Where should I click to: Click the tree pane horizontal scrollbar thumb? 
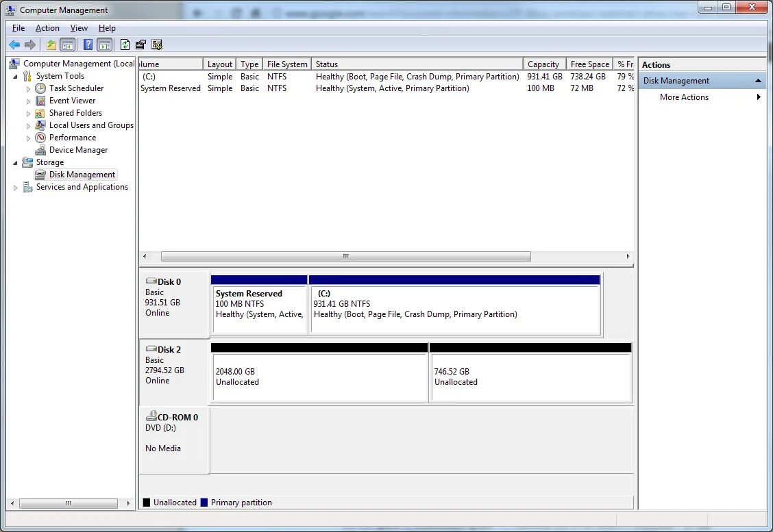pos(69,503)
